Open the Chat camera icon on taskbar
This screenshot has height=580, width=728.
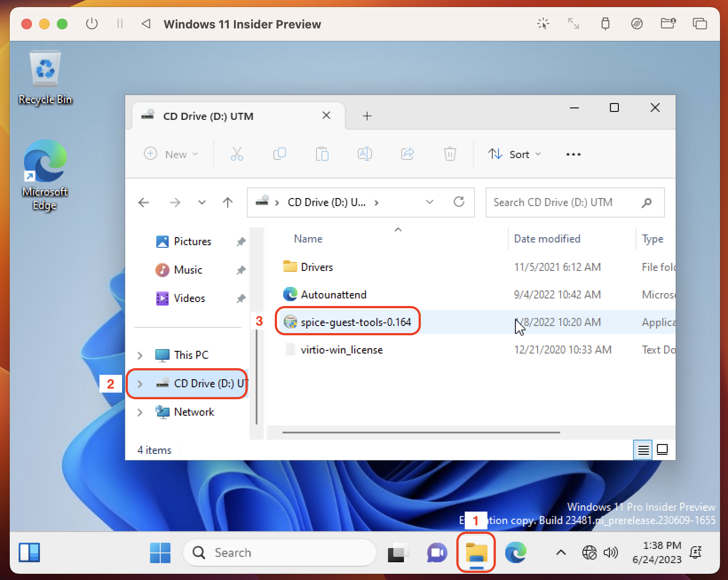(437, 553)
